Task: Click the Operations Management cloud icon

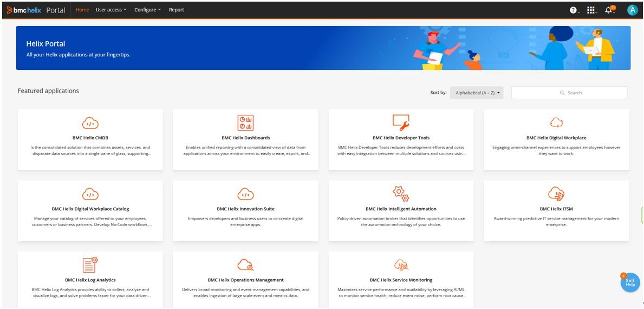Action: pos(245,265)
